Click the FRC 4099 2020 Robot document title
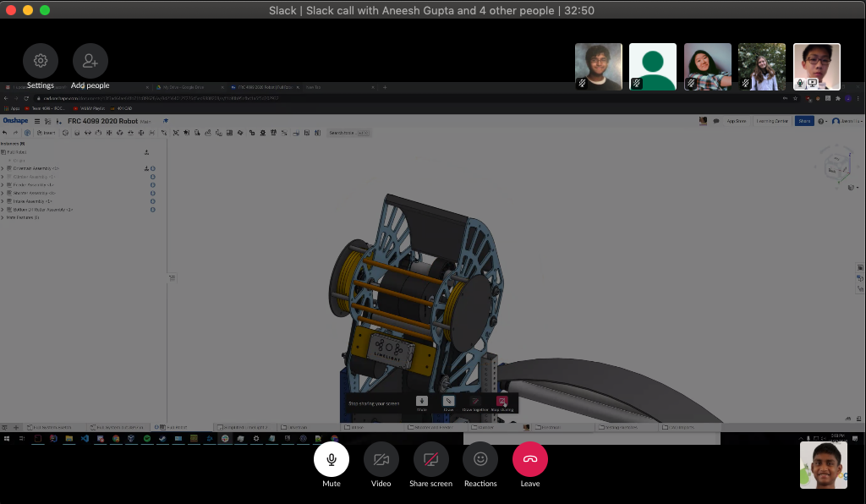The width and height of the screenshot is (866, 504). [102, 121]
